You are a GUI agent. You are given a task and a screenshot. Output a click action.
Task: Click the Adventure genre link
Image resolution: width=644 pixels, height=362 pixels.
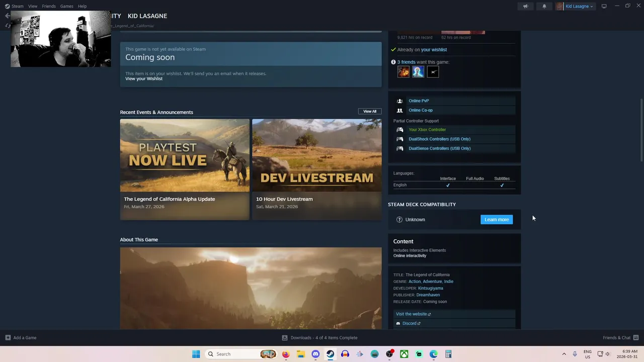[x=432, y=282]
